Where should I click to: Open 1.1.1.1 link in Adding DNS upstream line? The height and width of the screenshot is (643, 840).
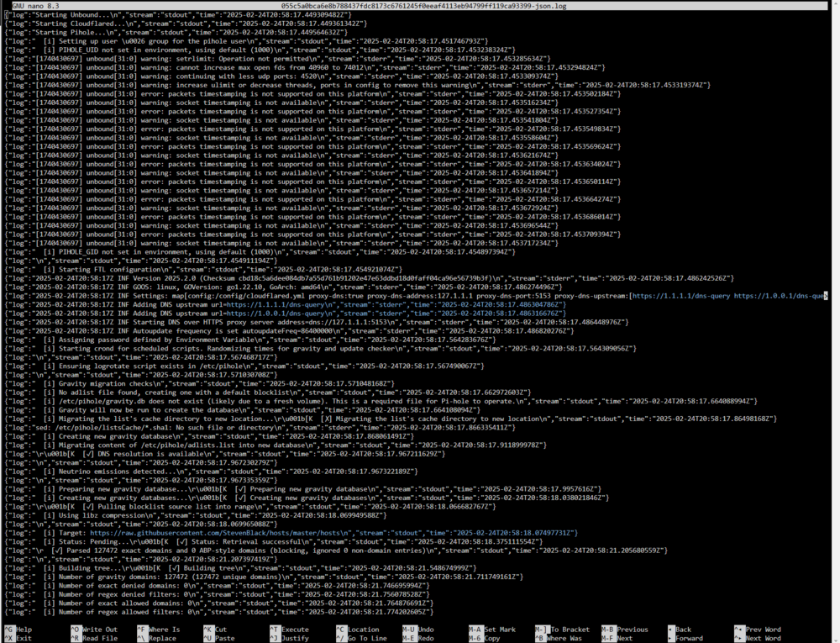coord(277,304)
